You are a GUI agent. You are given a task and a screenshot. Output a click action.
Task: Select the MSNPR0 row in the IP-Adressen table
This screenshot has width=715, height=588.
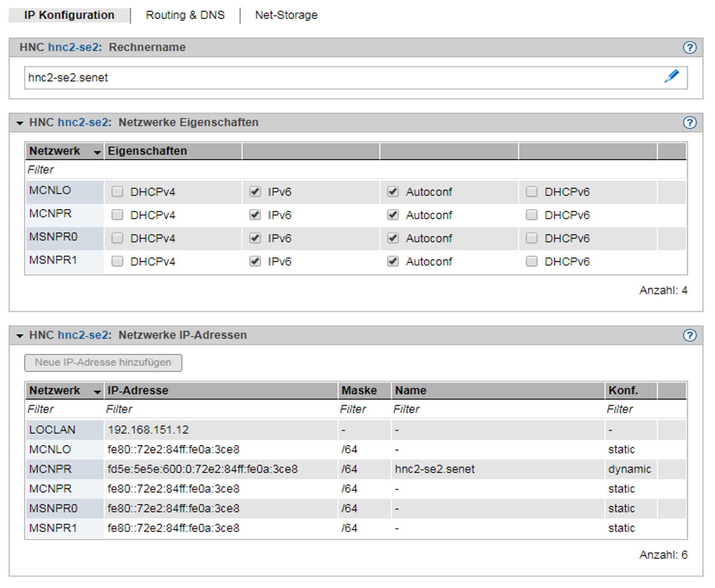[356, 508]
